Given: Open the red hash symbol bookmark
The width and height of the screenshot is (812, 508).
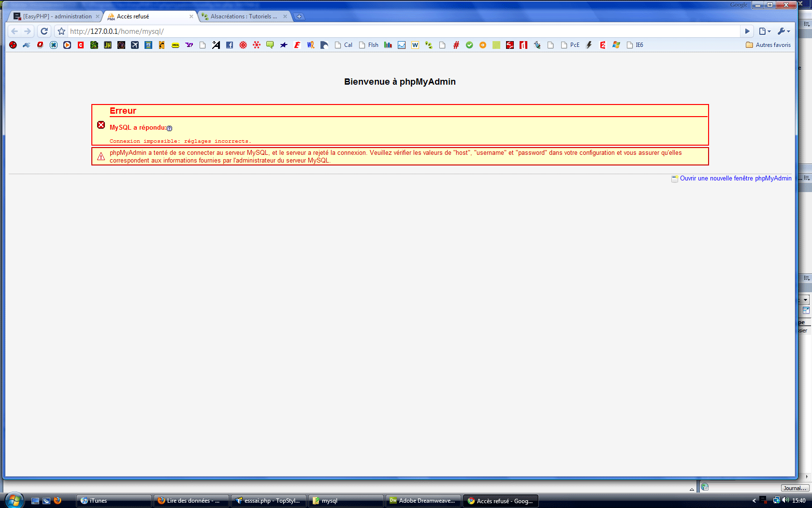Looking at the screenshot, I should click(456, 45).
